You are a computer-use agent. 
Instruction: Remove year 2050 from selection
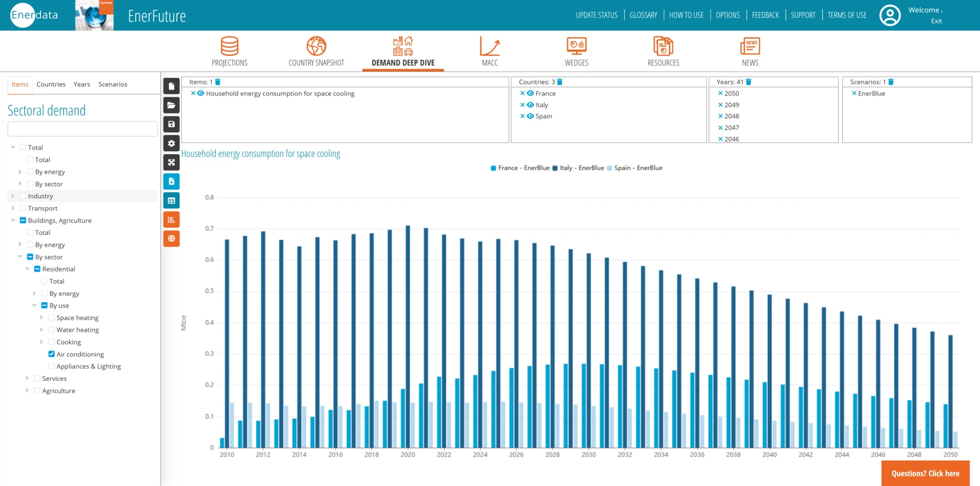(x=720, y=93)
